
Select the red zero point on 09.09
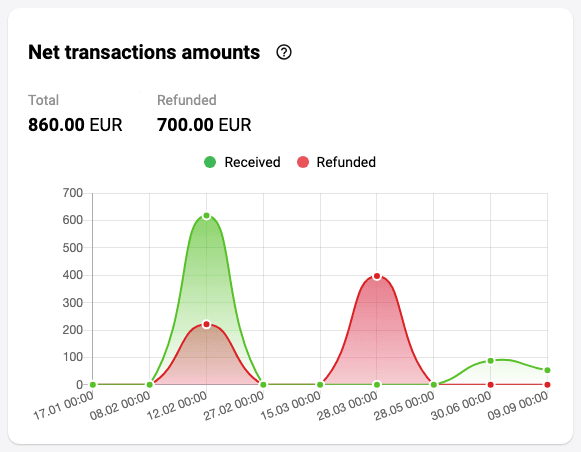click(547, 385)
